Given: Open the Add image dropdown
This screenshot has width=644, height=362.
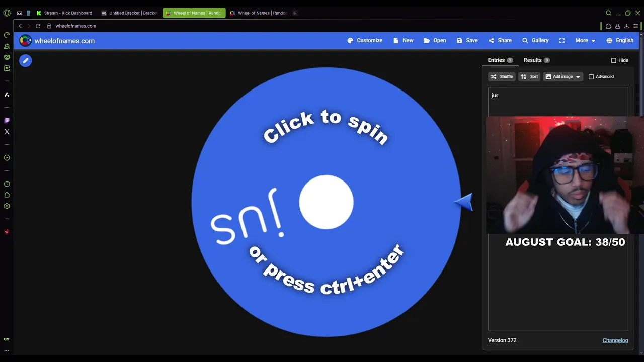Looking at the screenshot, I should 563,77.
